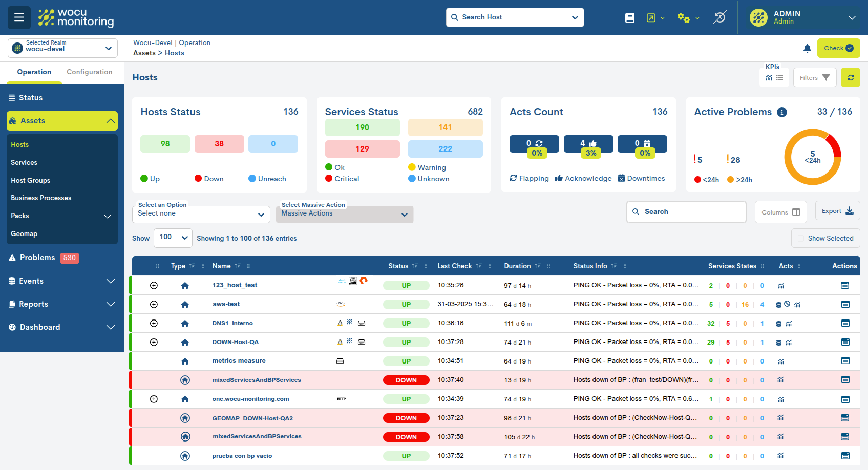Image resolution: width=868 pixels, height=470 pixels.
Task: Expand the row for one.wocu-monitoring.com
Action: (x=154, y=399)
